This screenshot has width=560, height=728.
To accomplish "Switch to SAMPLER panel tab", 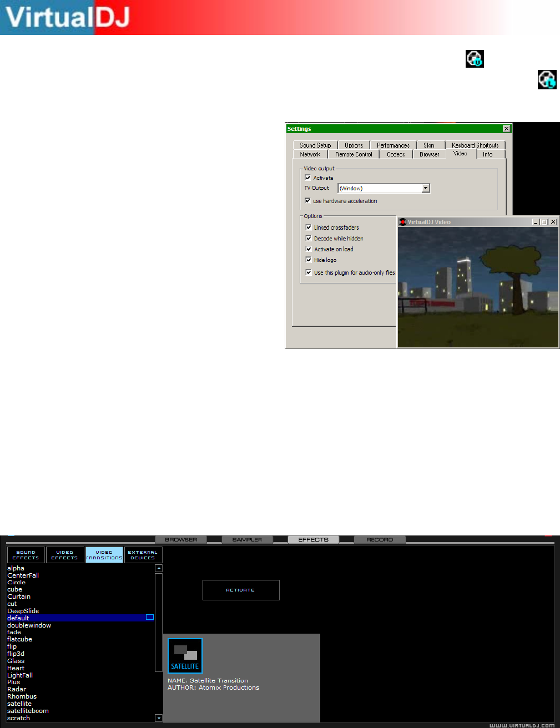I will (x=247, y=539).
